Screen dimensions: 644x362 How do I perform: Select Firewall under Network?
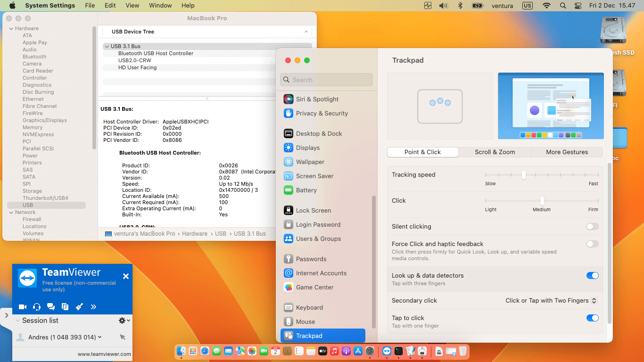point(32,219)
